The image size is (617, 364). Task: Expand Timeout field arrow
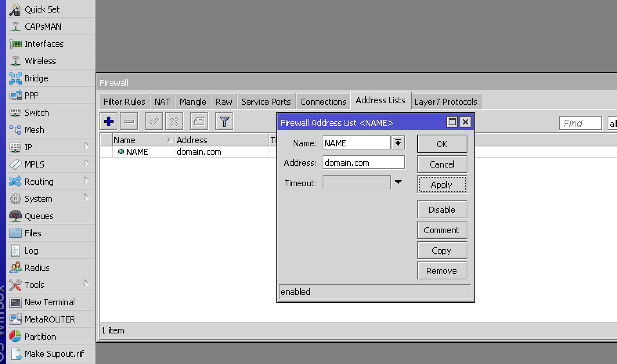pos(398,182)
